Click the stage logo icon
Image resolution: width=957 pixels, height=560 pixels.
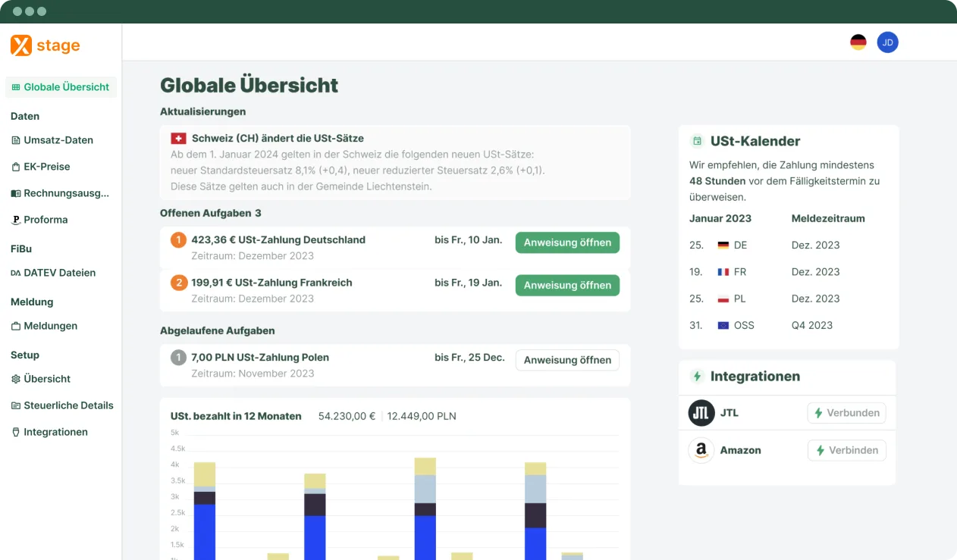pyautogui.click(x=21, y=45)
